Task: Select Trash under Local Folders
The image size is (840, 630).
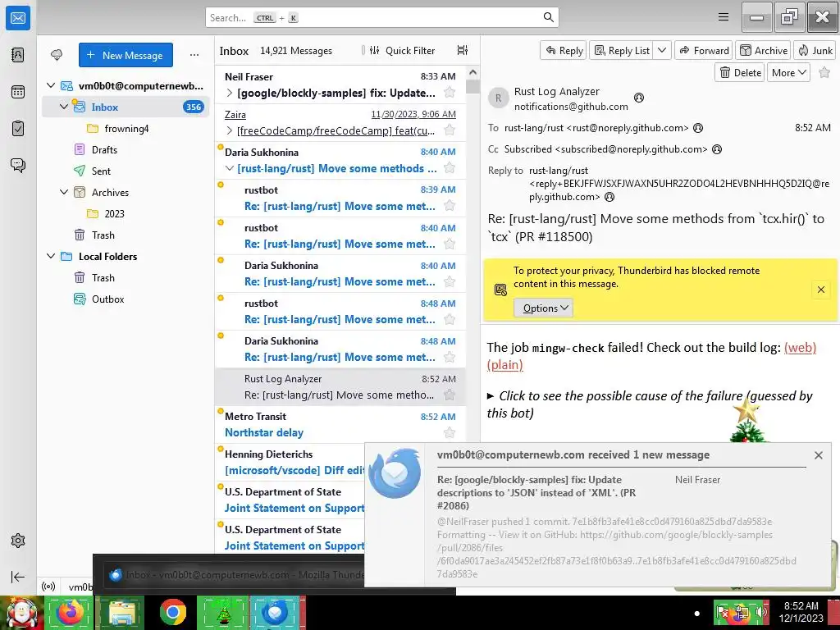Action: 103,277
